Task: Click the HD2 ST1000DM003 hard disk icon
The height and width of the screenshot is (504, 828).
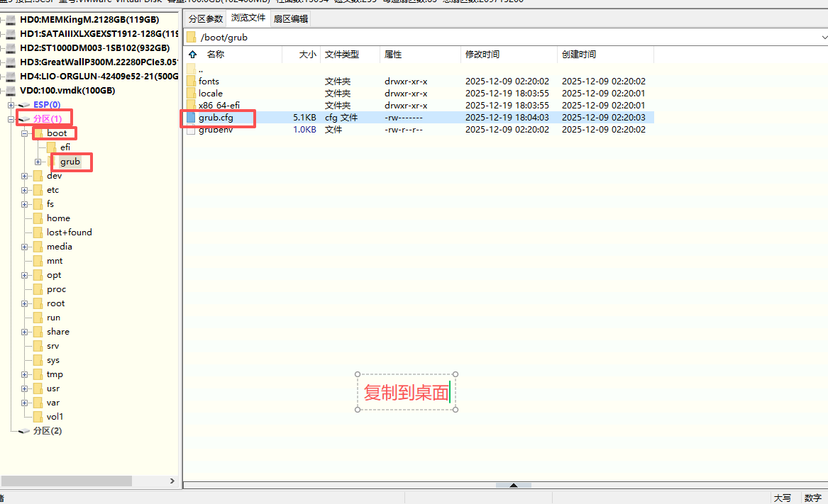Action: pos(11,48)
